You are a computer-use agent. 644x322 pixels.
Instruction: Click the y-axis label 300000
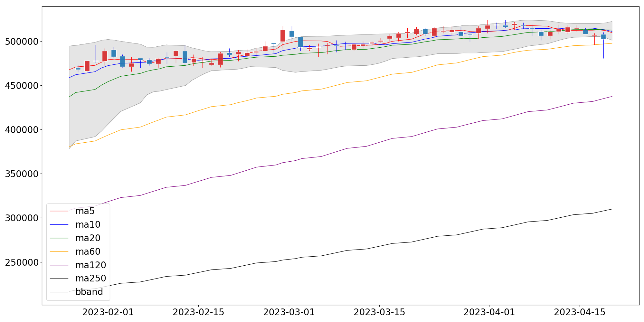click(22, 218)
